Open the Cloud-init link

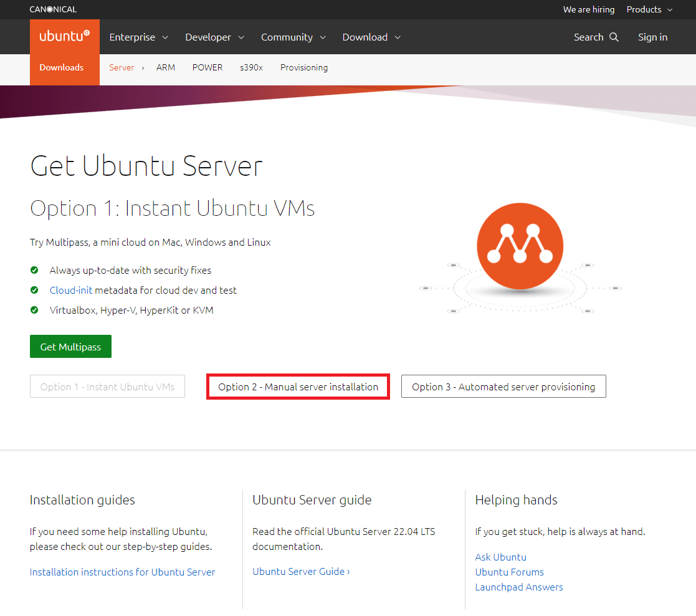[x=71, y=290]
